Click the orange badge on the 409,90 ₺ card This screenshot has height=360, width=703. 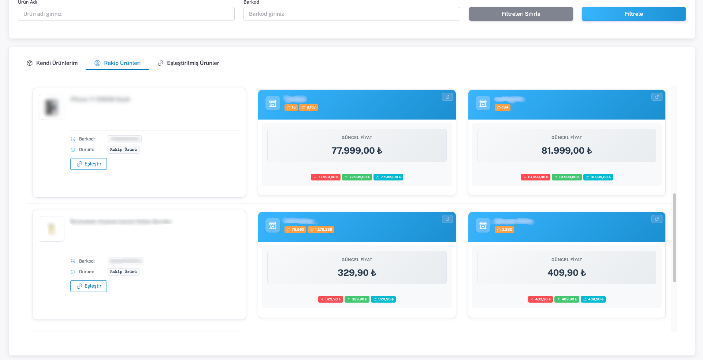(504, 230)
